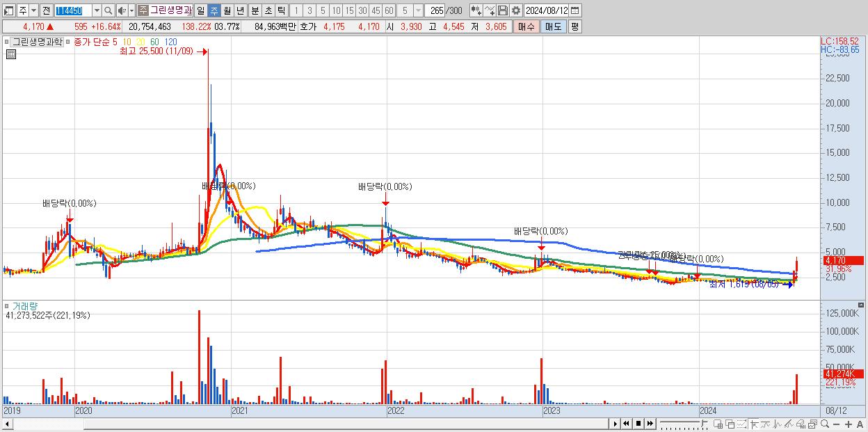The height and width of the screenshot is (432, 868).
Task: Click the 전 button in top toolbar
Action: pyautogui.click(x=47, y=10)
